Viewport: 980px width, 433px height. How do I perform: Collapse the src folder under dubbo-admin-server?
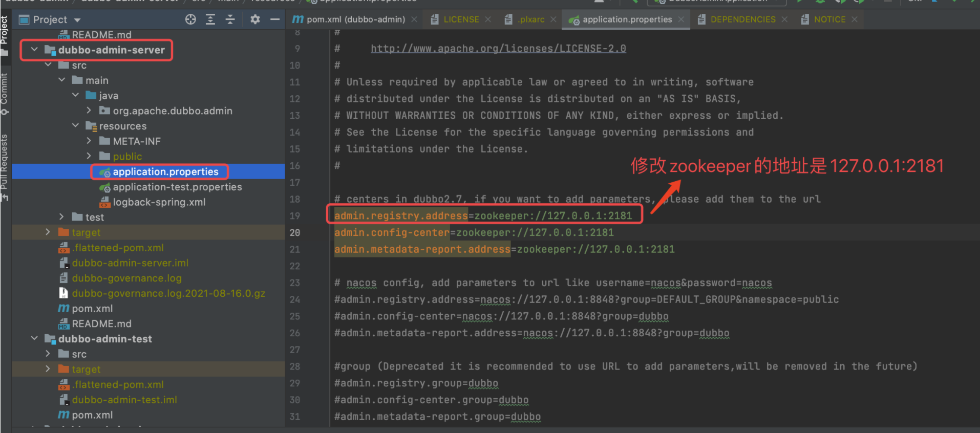pyautogui.click(x=48, y=65)
